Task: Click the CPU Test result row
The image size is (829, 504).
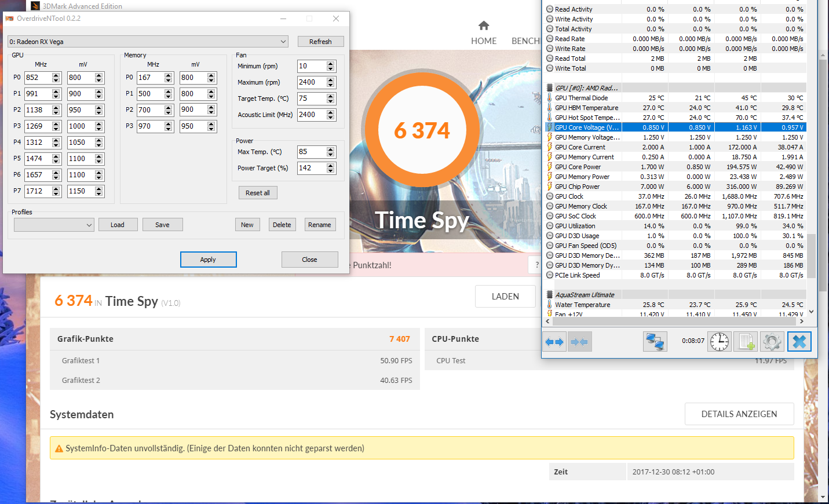Action: (x=609, y=360)
